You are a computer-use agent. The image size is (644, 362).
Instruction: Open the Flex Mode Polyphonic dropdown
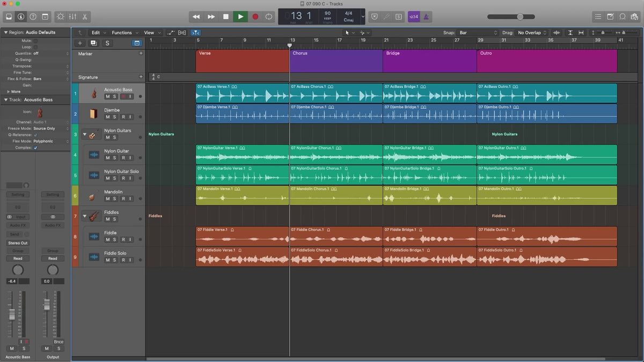(x=51, y=141)
